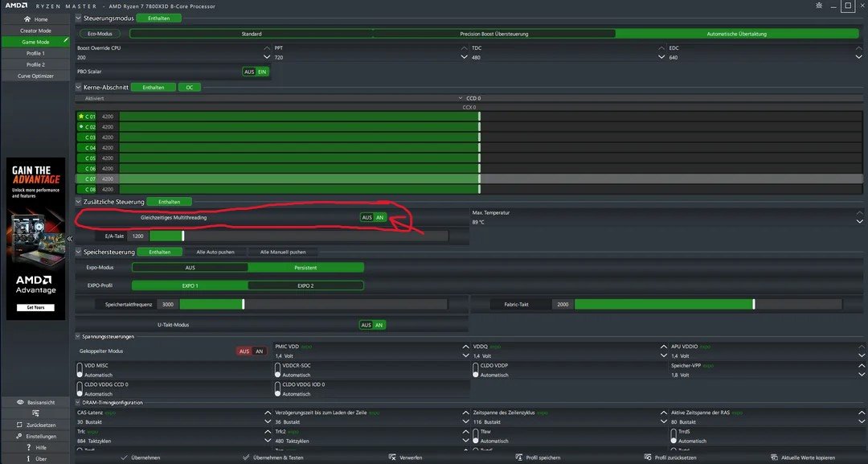The image size is (868, 464).
Task: Collapse the Zusätzliche Steuerung section
Action: coord(78,202)
